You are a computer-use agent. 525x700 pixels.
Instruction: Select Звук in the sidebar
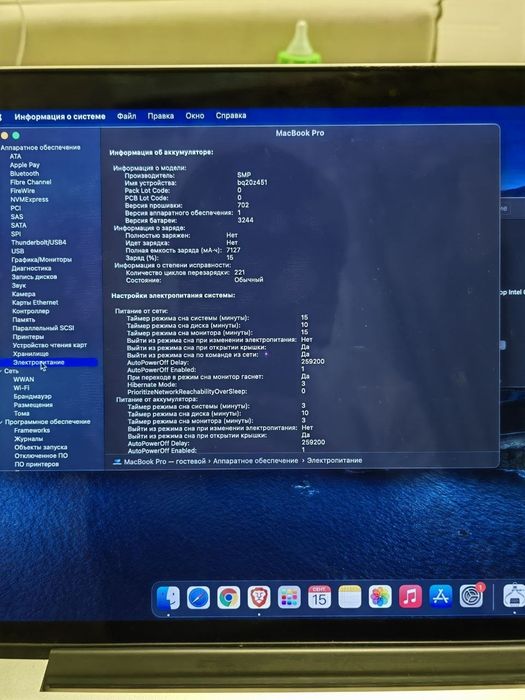click(19, 285)
